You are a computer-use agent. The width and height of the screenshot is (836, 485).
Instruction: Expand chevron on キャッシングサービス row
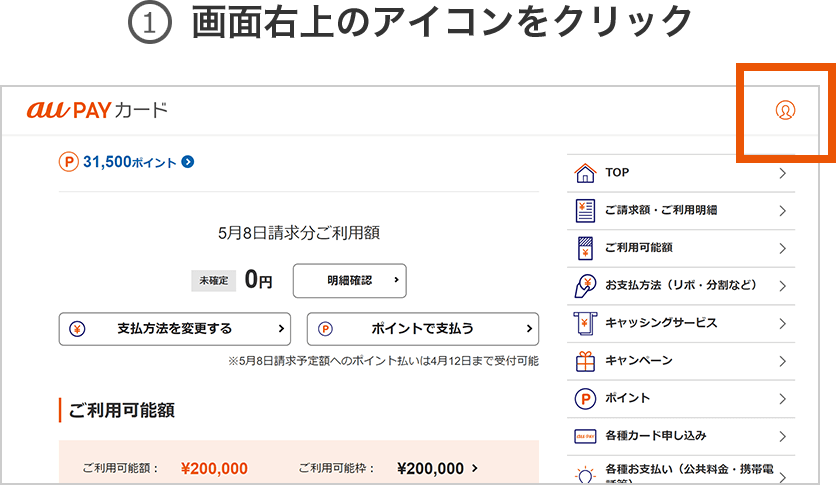pos(782,324)
